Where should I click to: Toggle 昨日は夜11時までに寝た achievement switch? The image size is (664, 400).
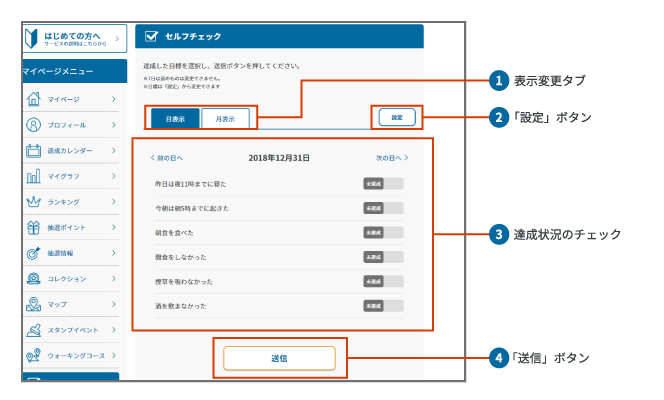(383, 184)
